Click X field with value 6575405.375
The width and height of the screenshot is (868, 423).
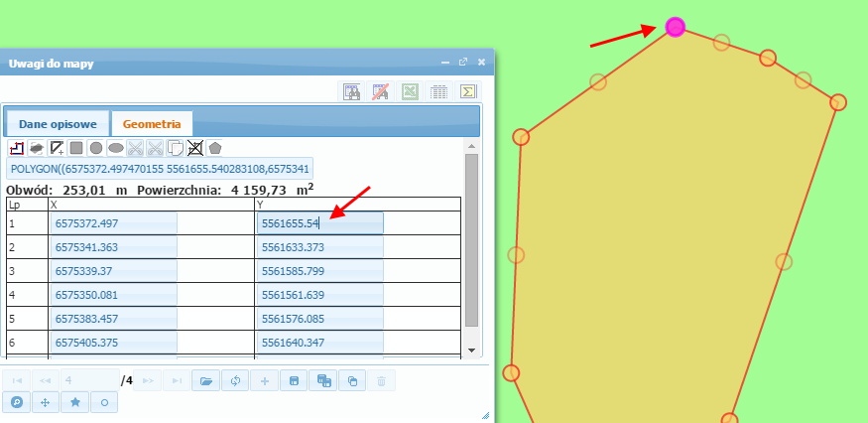pos(113,343)
